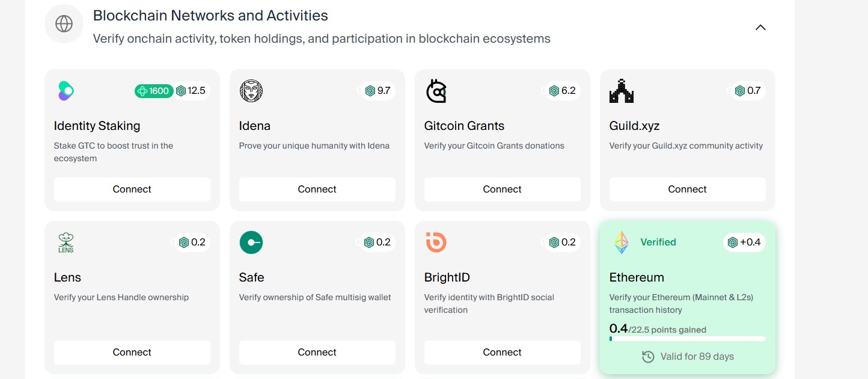
Task: Connect the Lens handle stamp
Action: pos(132,352)
